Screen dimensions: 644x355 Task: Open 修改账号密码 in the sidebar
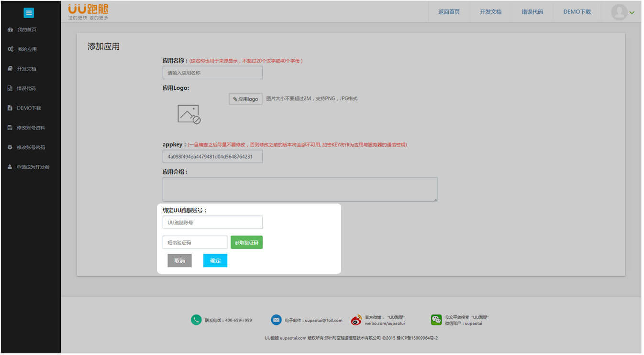[31, 147]
